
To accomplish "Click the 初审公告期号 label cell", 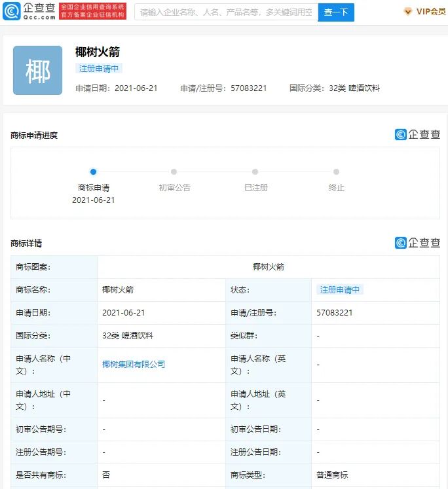I will click(54, 429).
